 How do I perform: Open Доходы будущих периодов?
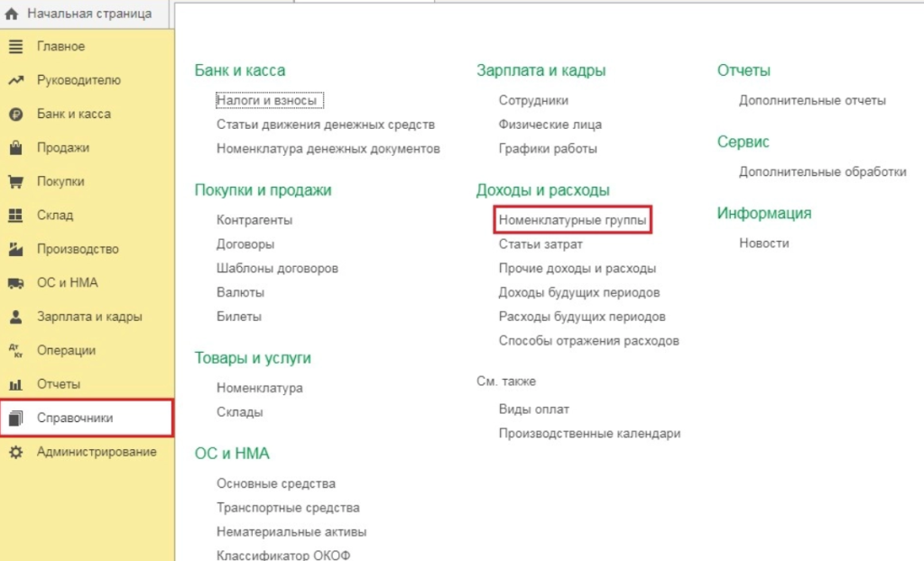coord(579,292)
